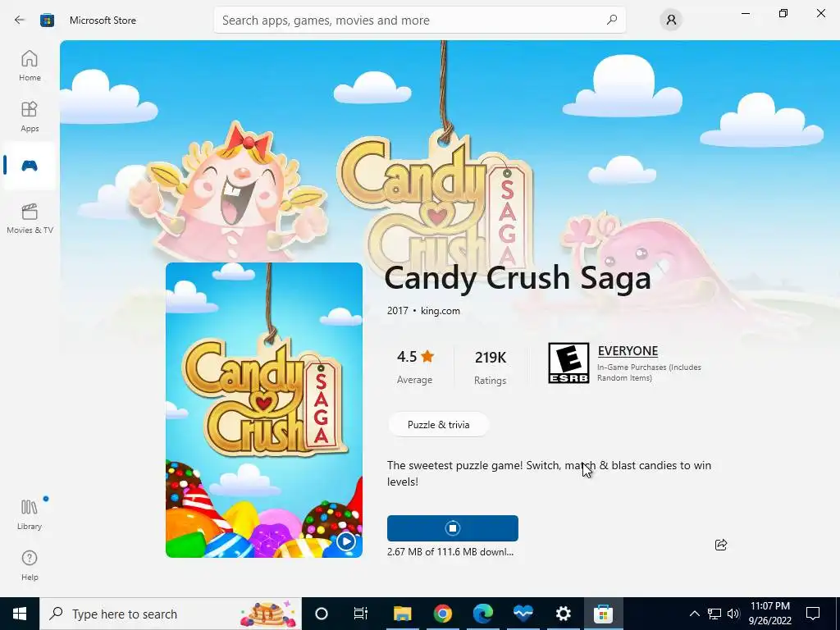The width and height of the screenshot is (840, 630).
Task: Click the search highlight pancake icon in taskbar
Action: 269,614
